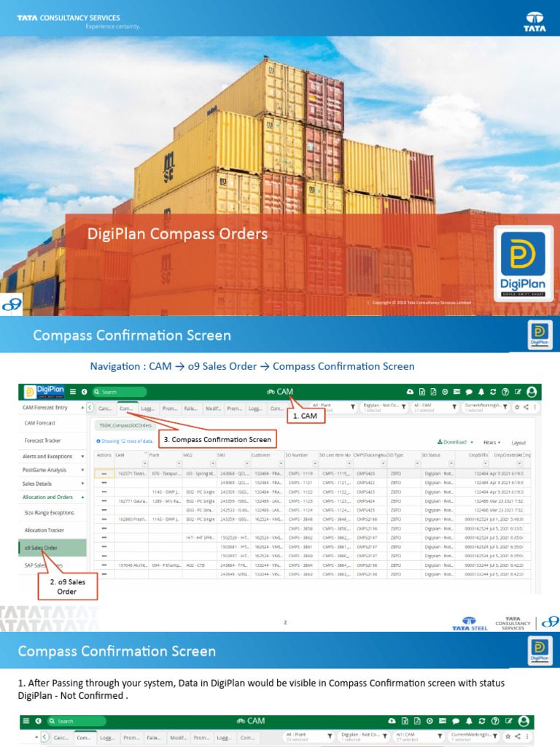Click the Download button above the table

tap(455, 442)
